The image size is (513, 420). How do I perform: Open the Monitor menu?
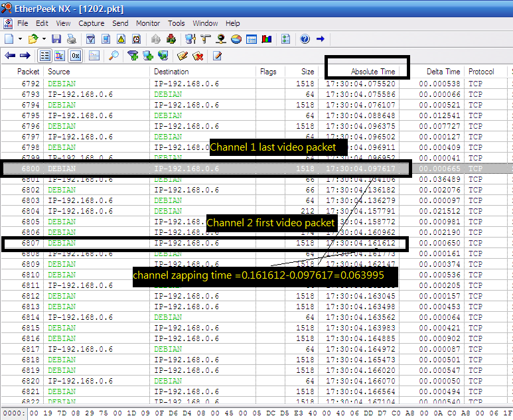coord(148,23)
